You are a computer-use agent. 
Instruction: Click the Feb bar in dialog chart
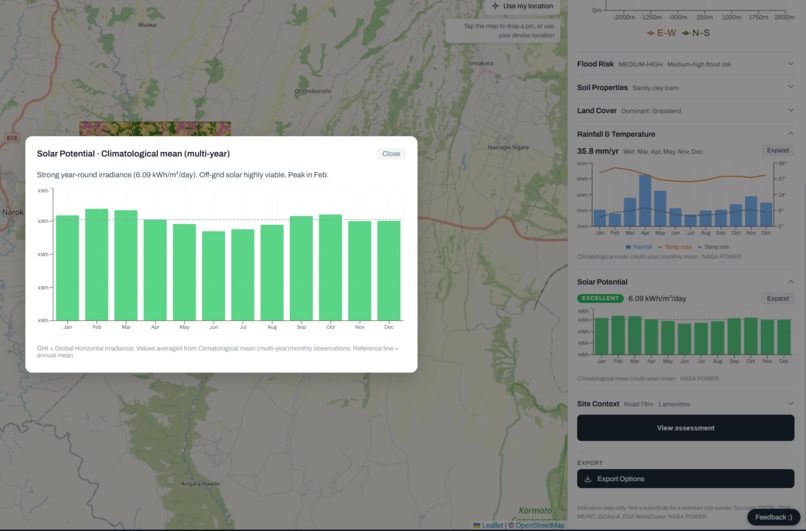97,265
